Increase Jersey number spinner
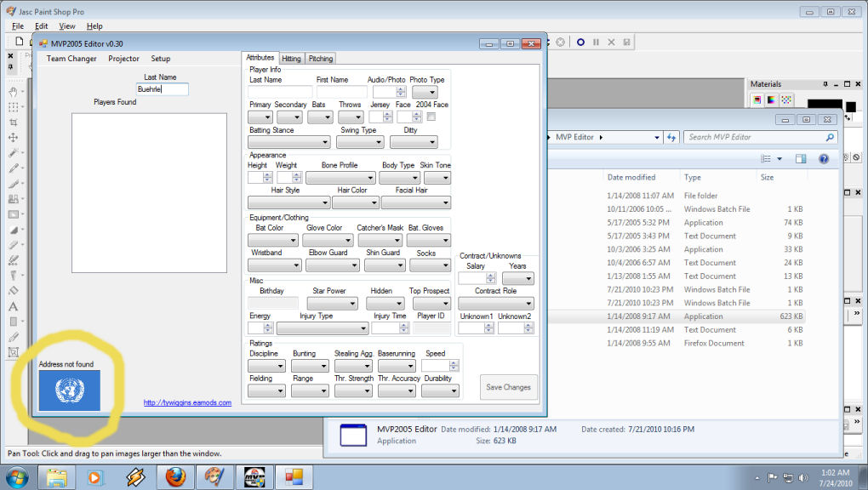The image size is (868, 490). 387,114
